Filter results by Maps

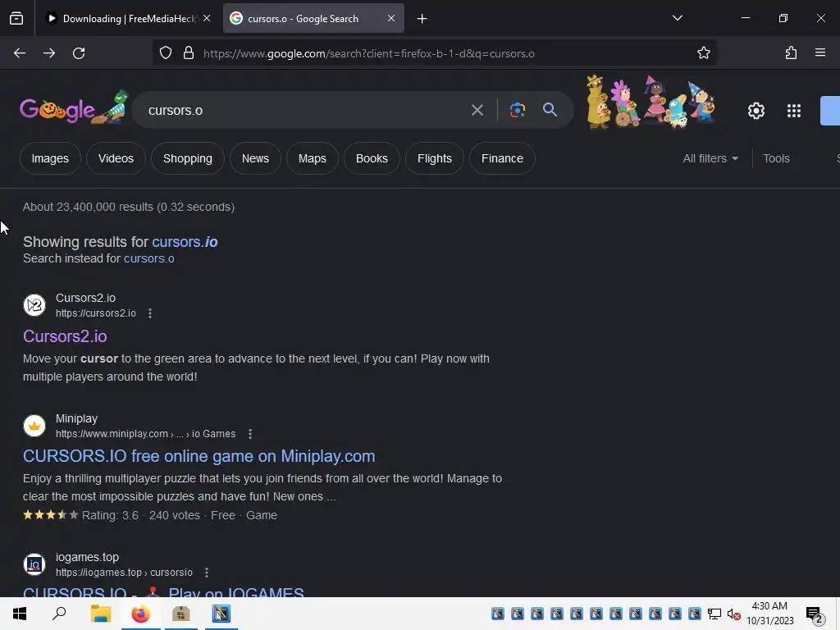(313, 158)
